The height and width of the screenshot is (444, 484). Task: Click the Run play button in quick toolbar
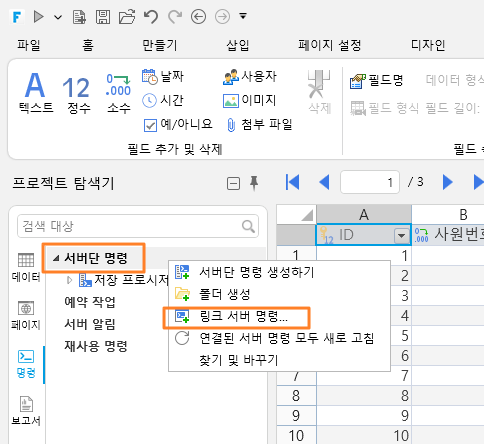coord(39,16)
